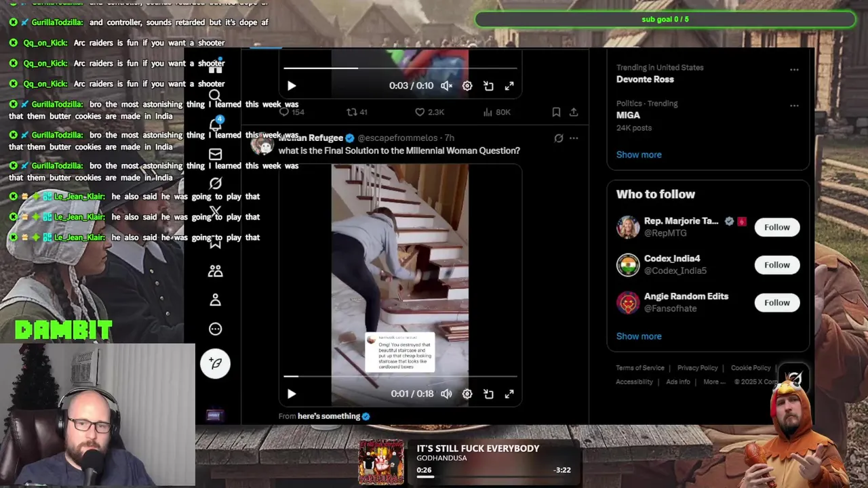Open more options on escapefrommelos post
Viewport: 868px width, 488px height.
click(574, 138)
